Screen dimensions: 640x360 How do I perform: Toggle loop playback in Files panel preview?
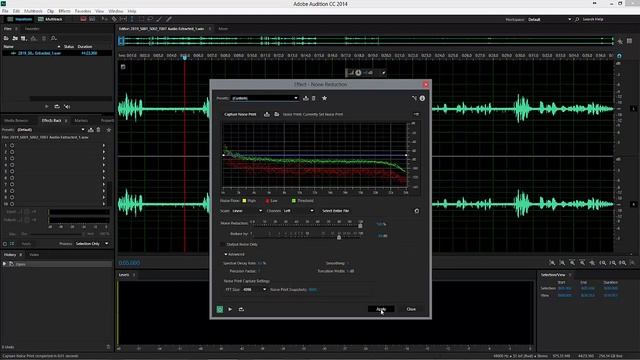tap(57, 107)
